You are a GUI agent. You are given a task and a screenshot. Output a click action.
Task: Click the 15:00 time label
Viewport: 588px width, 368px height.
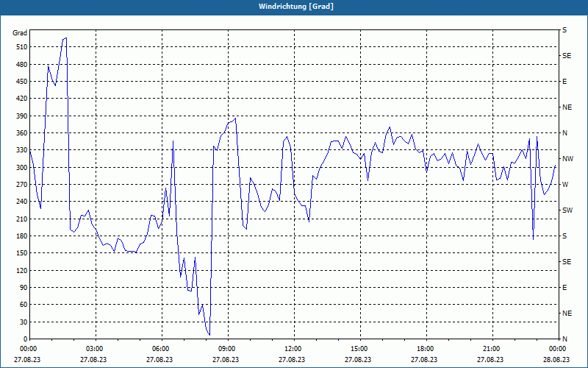coord(360,348)
